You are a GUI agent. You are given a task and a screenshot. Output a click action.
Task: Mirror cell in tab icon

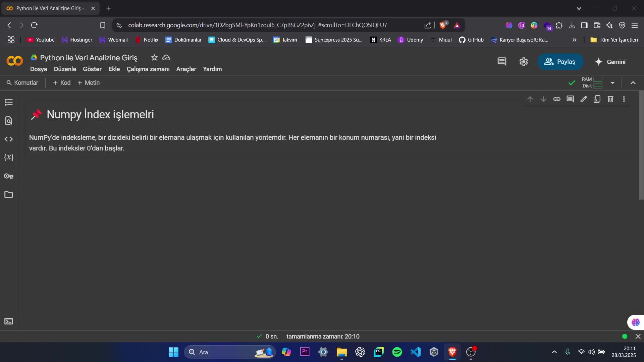click(x=597, y=99)
